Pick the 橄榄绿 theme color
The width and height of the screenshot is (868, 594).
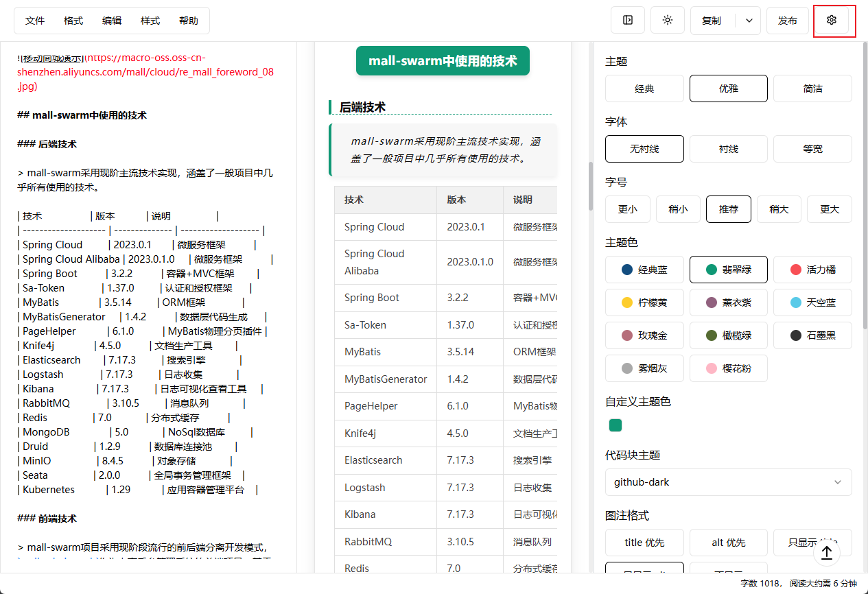pyautogui.click(x=729, y=335)
